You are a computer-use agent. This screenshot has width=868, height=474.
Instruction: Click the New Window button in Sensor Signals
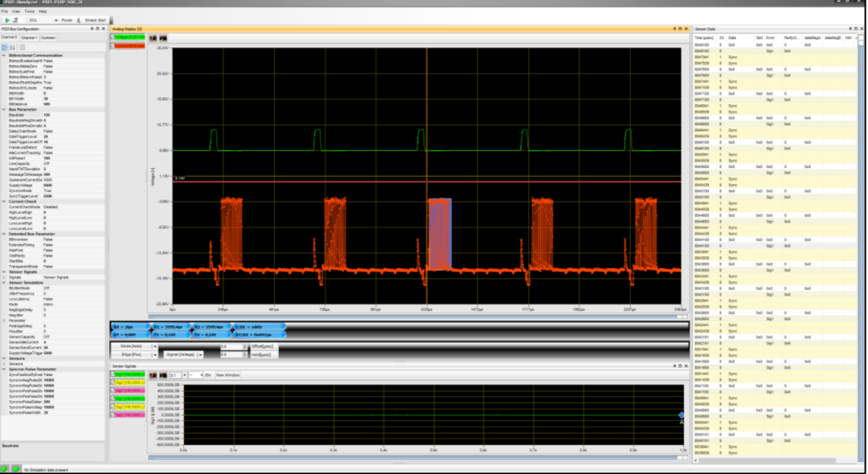click(x=228, y=374)
